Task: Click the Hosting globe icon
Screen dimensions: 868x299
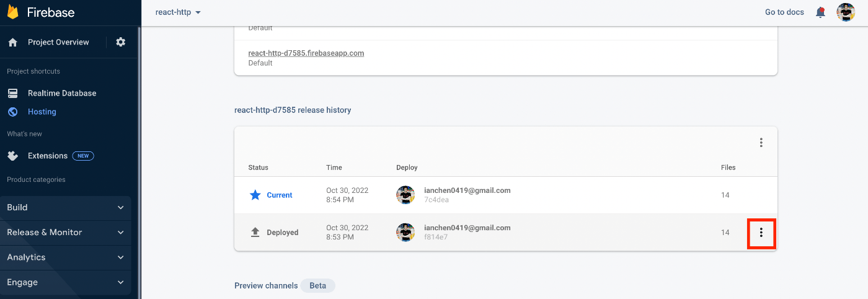Action: pos(12,112)
